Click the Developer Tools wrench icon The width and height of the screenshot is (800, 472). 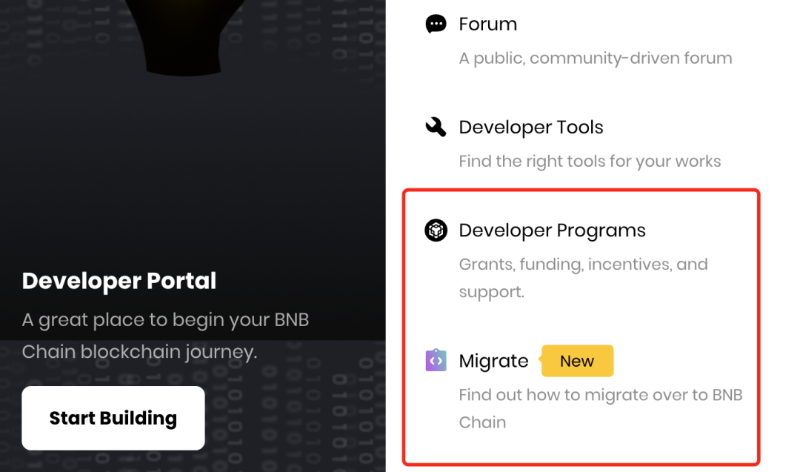[436, 127]
